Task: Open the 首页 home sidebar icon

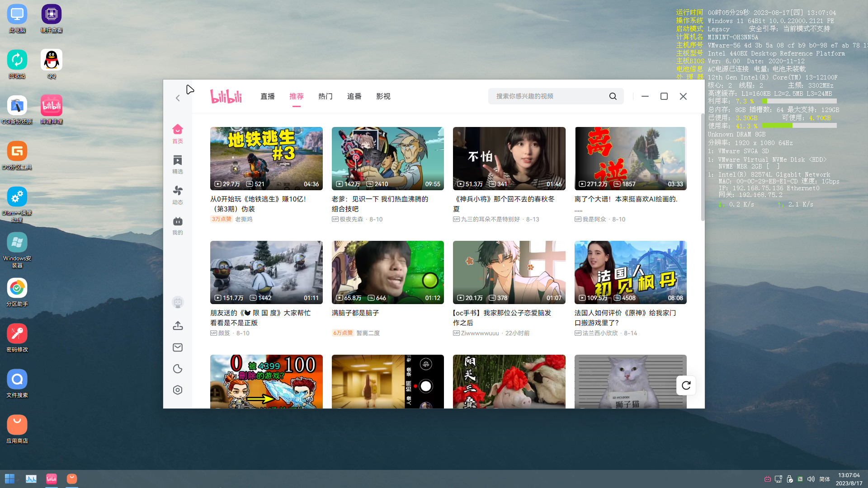Action: pyautogui.click(x=178, y=133)
